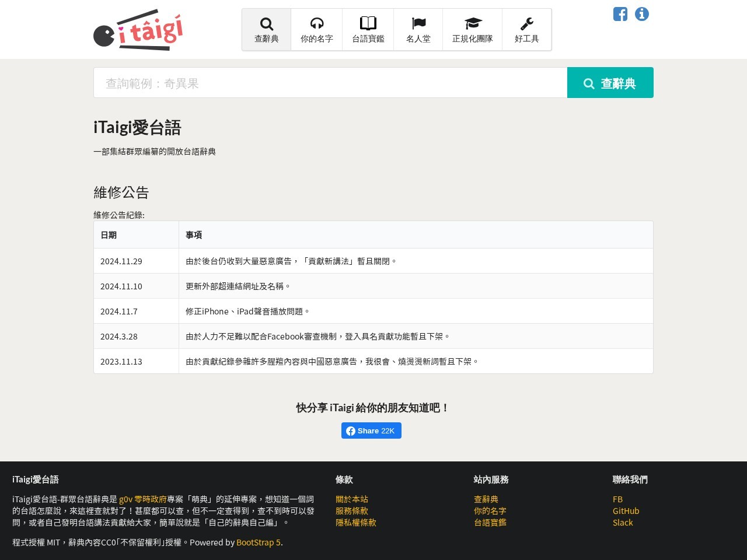The image size is (747, 560).
Task: Click the 維修公告紀錄: label
Action: pyautogui.click(x=119, y=215)
